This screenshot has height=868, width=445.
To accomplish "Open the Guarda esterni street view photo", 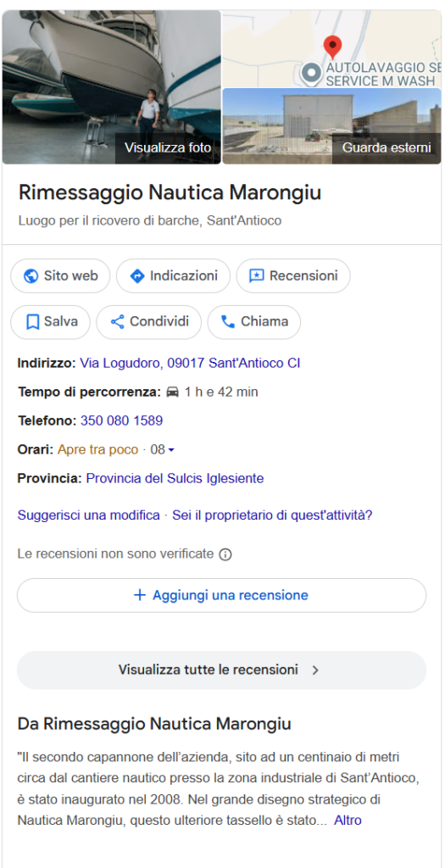I will [331, 126].
